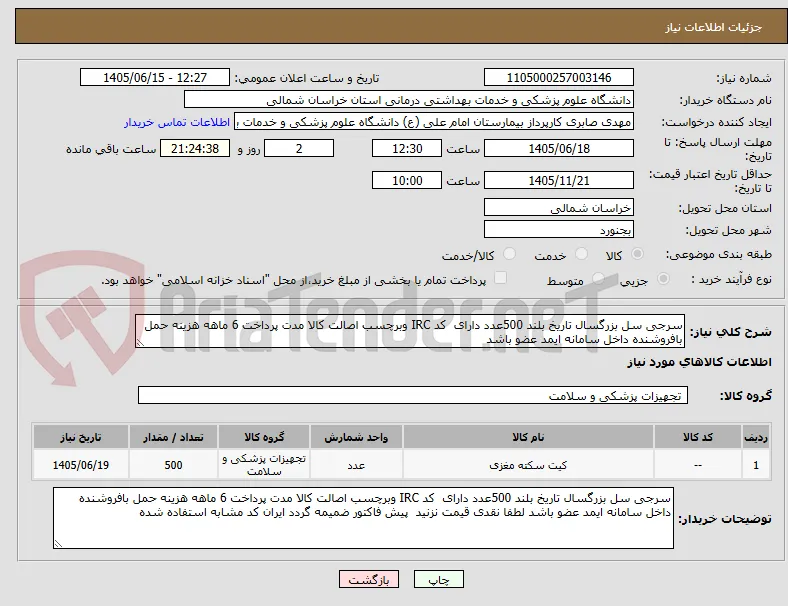Click the request creator field مهدی صابری

[434, 122]
